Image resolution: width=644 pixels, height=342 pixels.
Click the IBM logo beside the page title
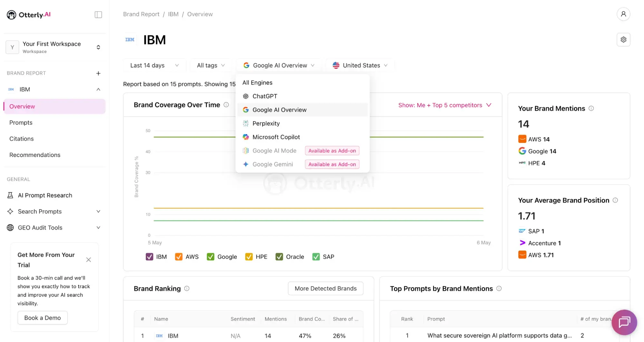pyautogui.click(x=130, y=40)
